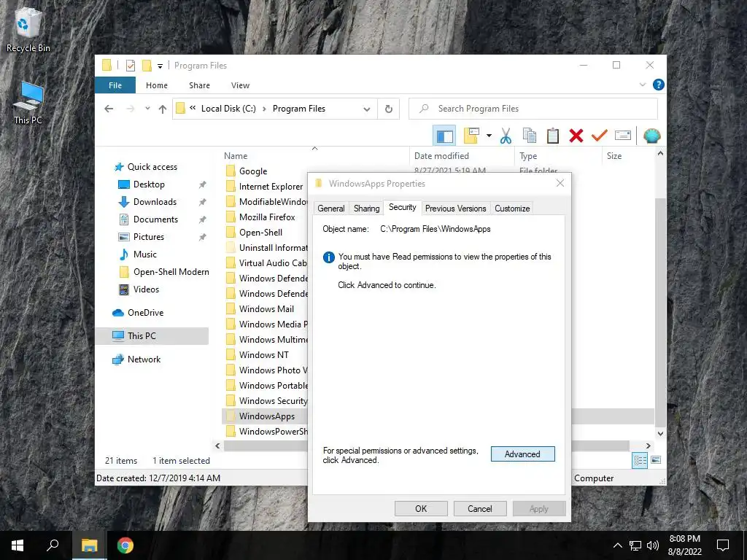Open the File menu
The width and height of the screenshot is (747, 560).
tap(115, 85)
